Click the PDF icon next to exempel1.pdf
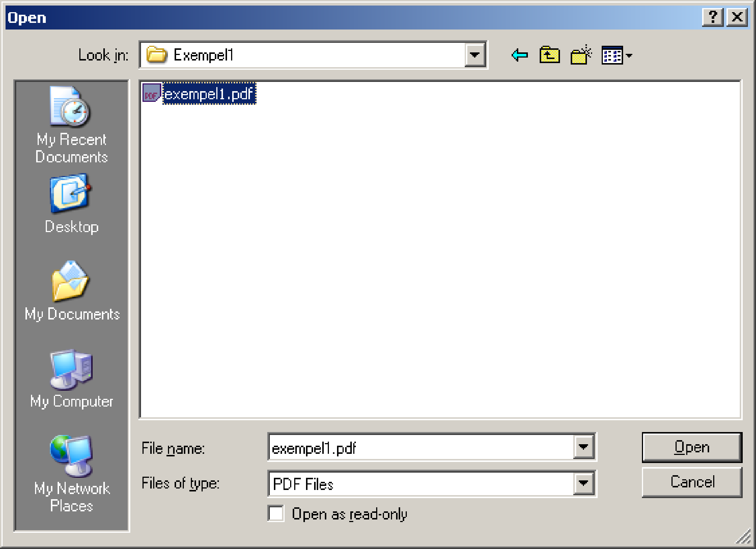Screen dimensions: 756x549 [151, 93]
